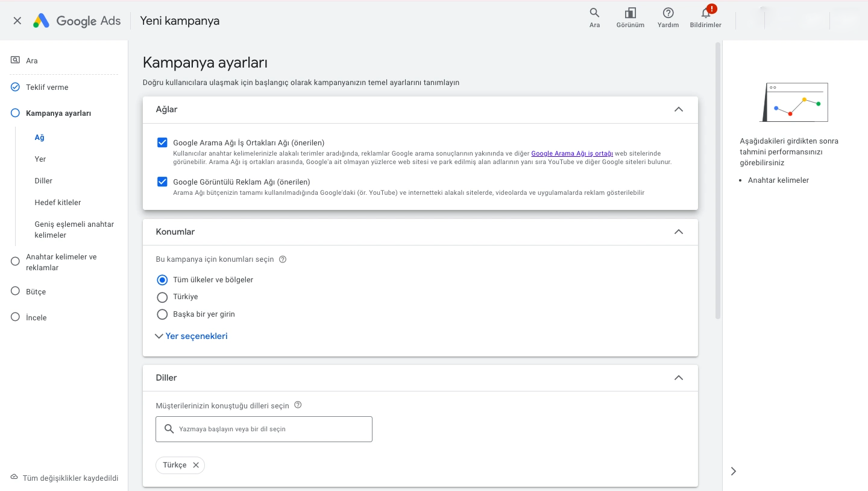
Task: Close the new campaign wizard with X
Action: point(17,21)
